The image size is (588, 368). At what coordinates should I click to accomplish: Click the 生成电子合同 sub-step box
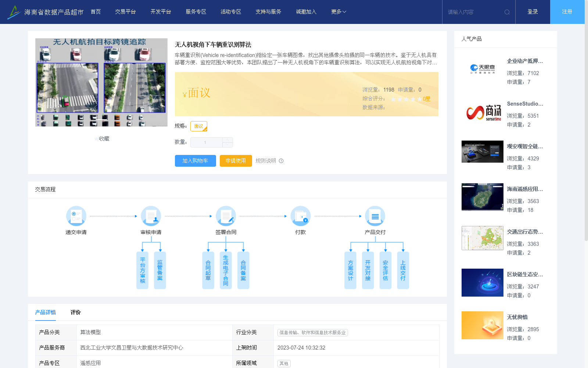tap(226, 270)
